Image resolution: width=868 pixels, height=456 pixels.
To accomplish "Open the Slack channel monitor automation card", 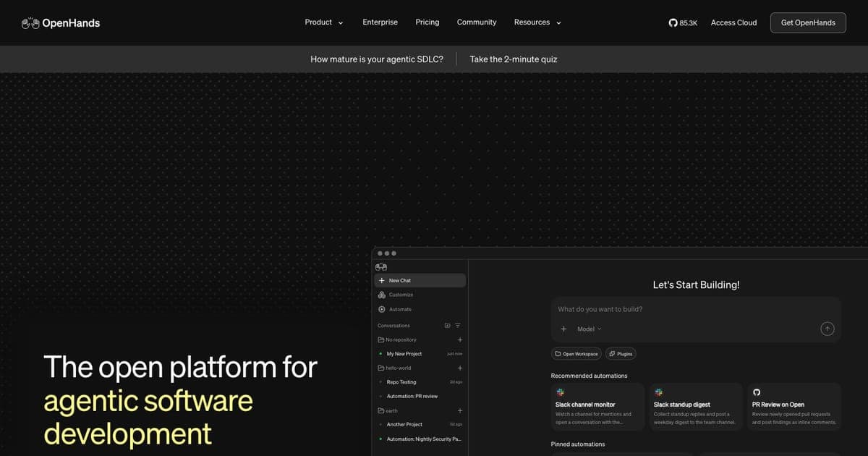I will tap(597, 407).
